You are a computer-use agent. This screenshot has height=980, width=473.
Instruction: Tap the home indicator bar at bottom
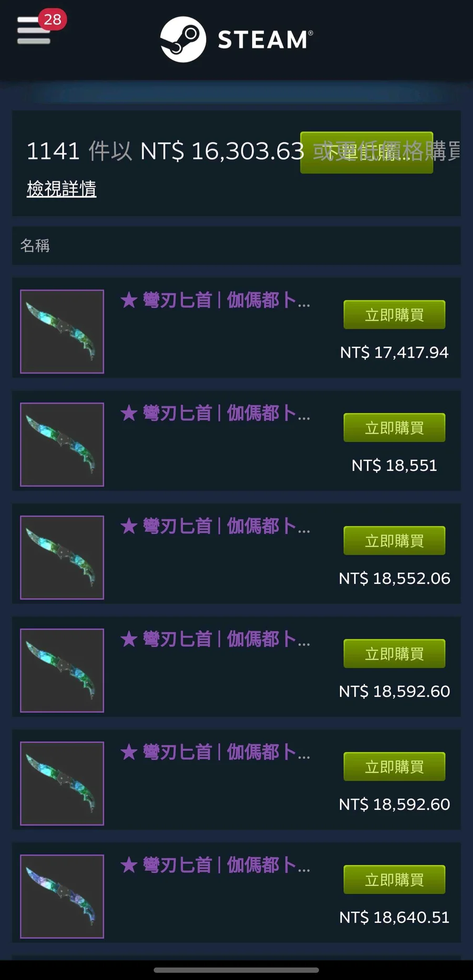[x=236, y=970]
